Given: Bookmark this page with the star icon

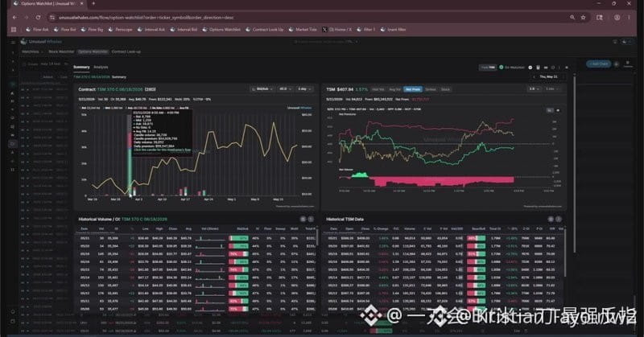Looking at the screenshot, I should coord(583,17).
